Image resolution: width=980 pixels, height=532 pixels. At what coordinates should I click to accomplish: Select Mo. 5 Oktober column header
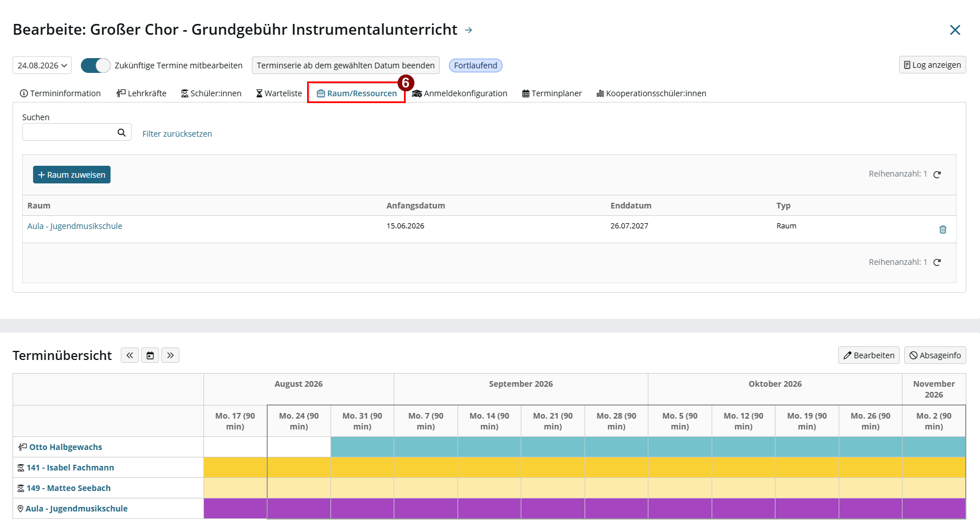pos(680,421)
